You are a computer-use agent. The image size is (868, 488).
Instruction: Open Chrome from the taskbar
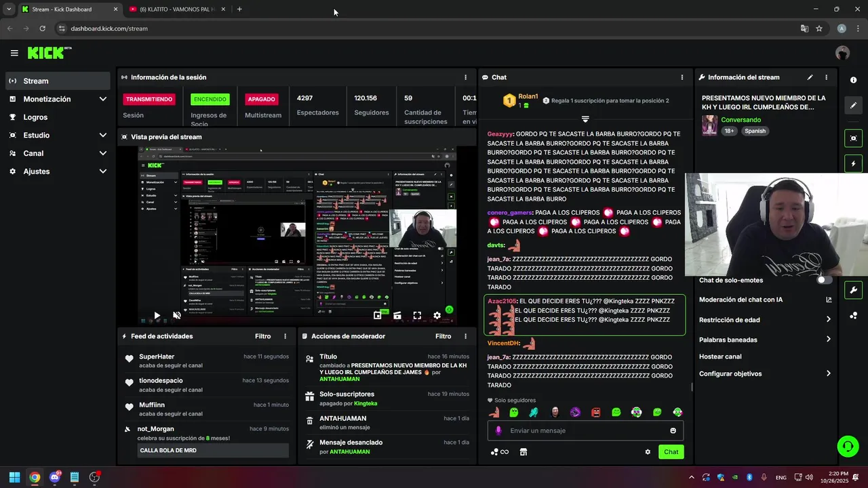point(35,477)
